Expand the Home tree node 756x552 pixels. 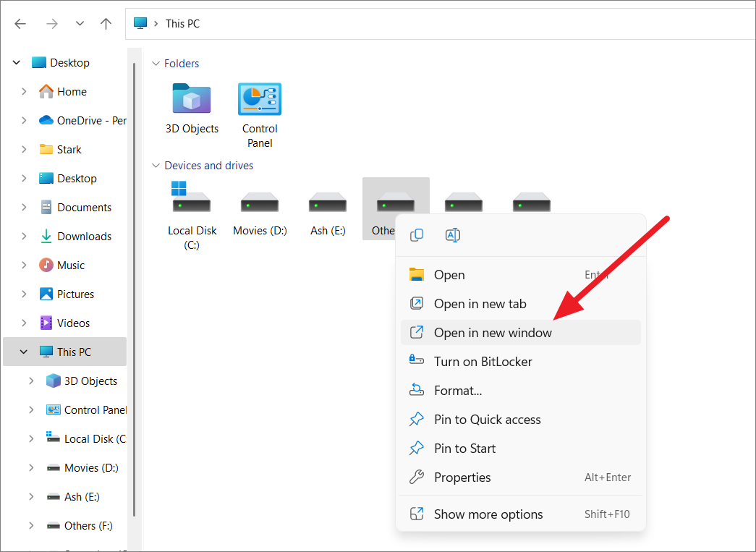[x=24, y=92]
